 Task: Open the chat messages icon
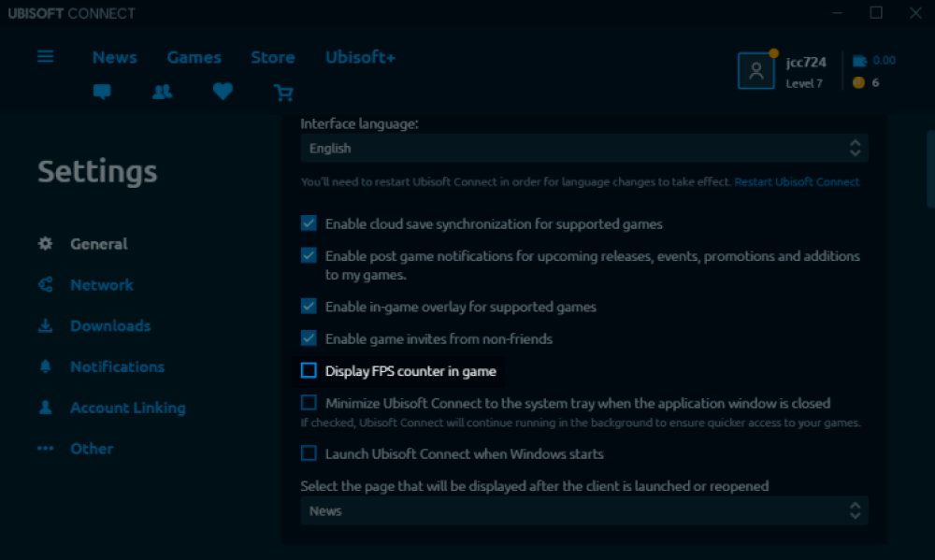point(102,92)
